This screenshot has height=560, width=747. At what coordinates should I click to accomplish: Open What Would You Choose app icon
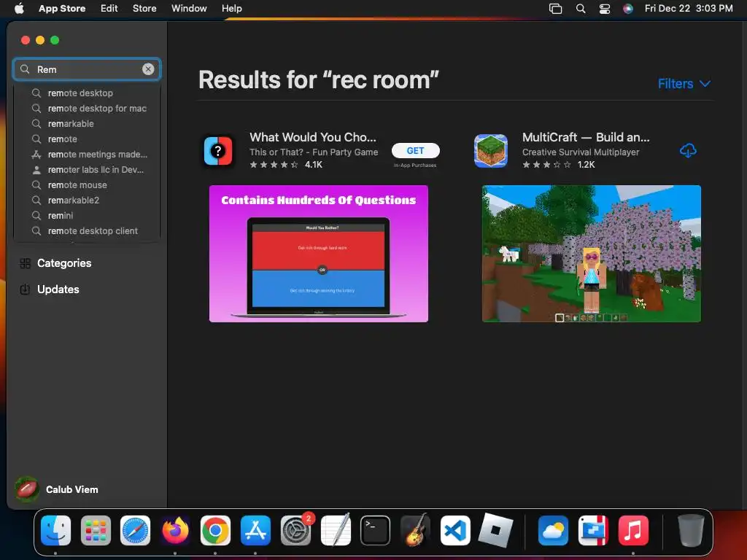tap(218, 151)
